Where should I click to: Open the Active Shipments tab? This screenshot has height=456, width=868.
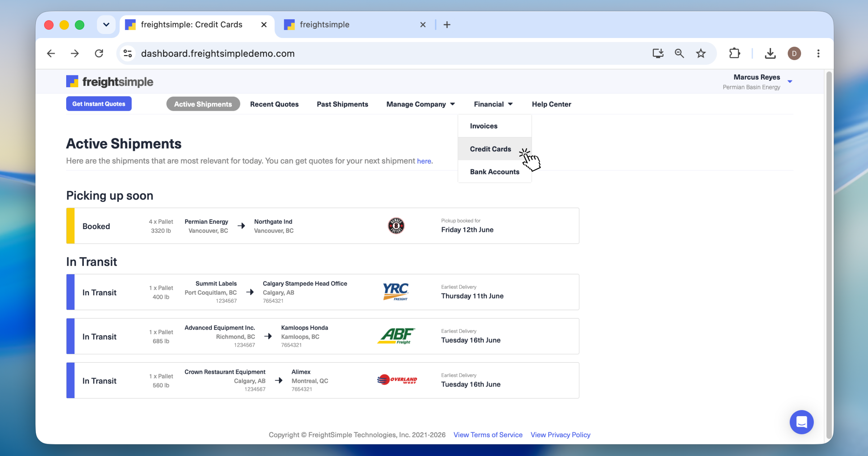[x=203, y=104]
